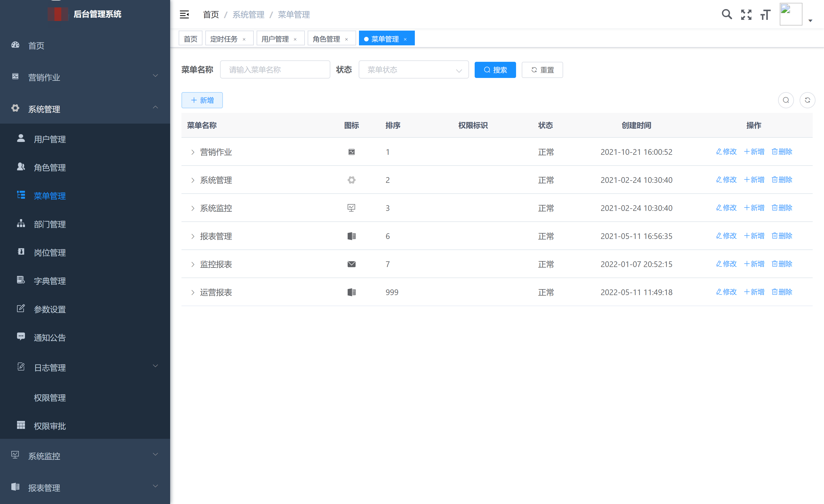Expand the 营销作业 sidebar submenu
The height and width of the screenshot is (504, 824).
[x=155, y=76]
